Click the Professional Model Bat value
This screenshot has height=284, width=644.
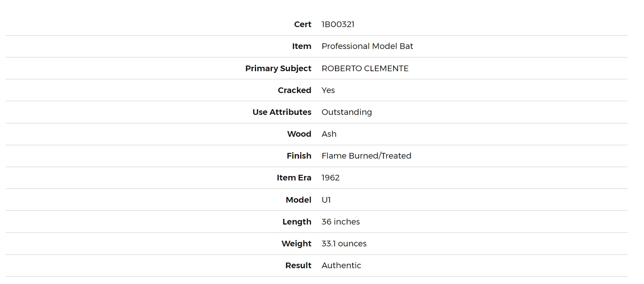coord(367,46)
